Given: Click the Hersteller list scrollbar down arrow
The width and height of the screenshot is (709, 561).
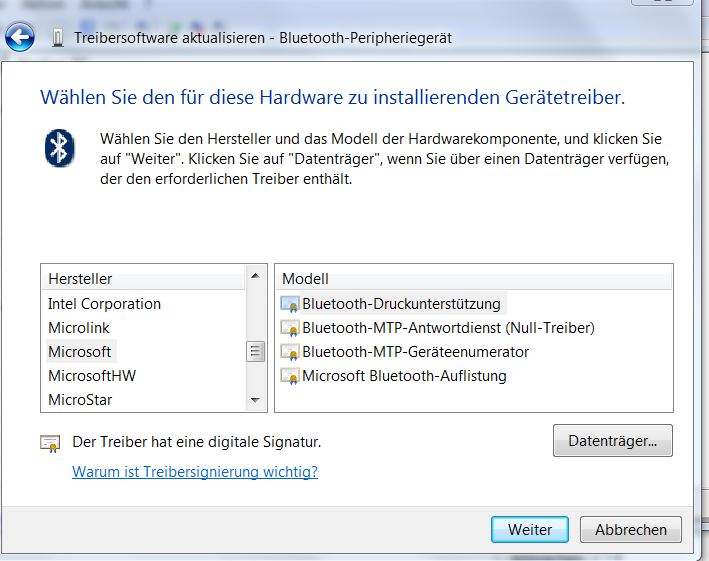Looking at the screenshot, I should tap(255, 400).
